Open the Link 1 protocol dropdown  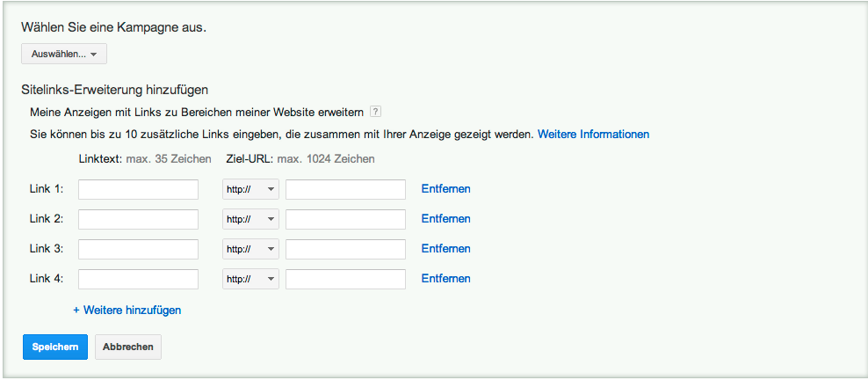coord(250,189)
